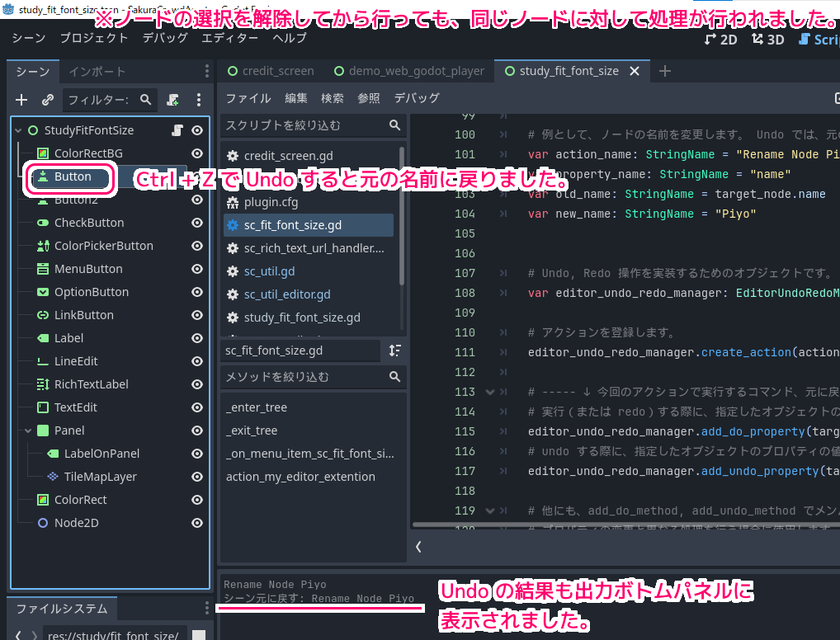Switch to 2D workspace
Image resolution: width=840 pixels, height=640 pixels.
(720, 39)
